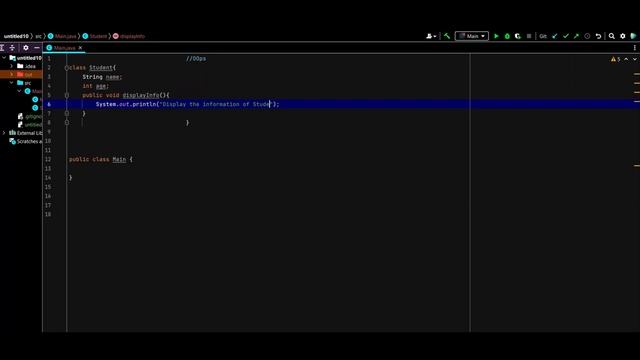Close the Main.java editor tab
Viewport: 640px width, 360px height.
(x=80, y=48)
